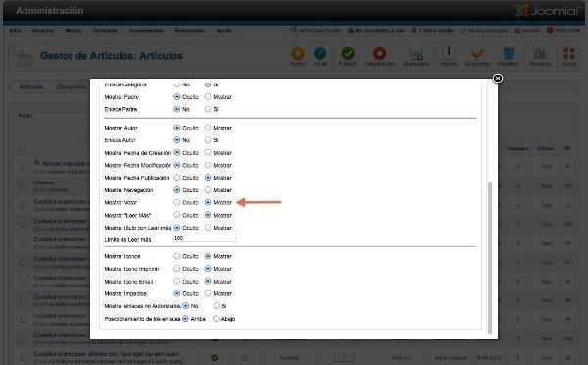Select Sí for Enlace Padre
Screen dimensions: 588x365
(208, 109)
